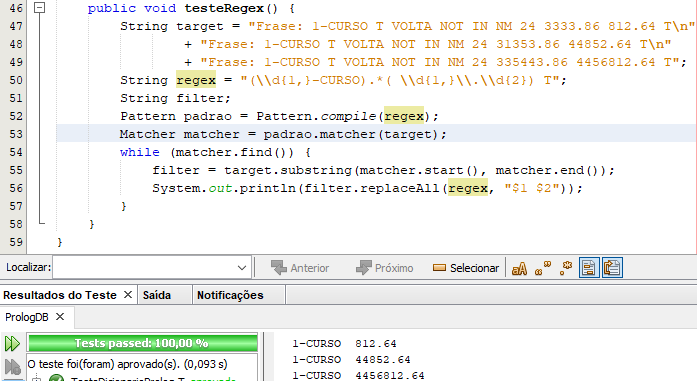The width and height of the screenshot is (697, 381).
Task: Click into the Localizar search field
Action: 145,268
